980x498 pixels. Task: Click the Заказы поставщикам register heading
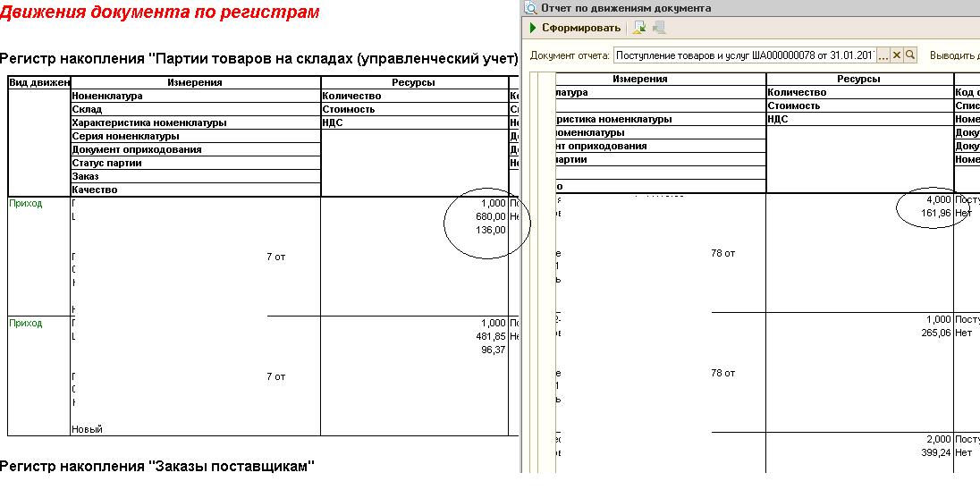(156, 466)
